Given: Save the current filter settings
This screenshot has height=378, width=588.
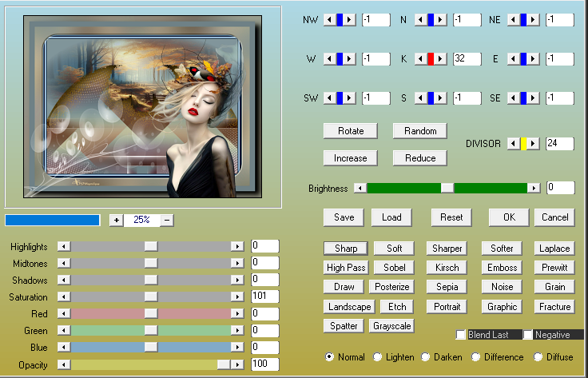Looking at the screenshot, I should pos(344,217).
